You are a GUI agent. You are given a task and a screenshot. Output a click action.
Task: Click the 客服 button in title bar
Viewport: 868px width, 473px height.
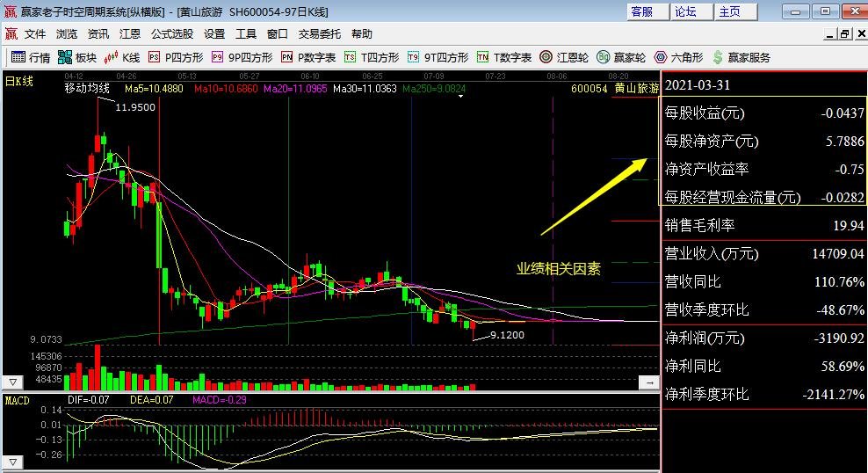click(647, 11)
